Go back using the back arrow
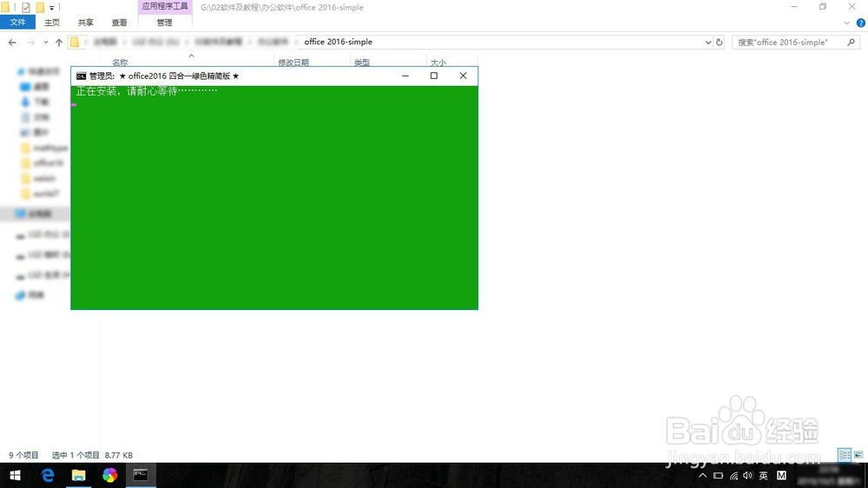This screenshot has width=868, height=488. coord(12,42)
